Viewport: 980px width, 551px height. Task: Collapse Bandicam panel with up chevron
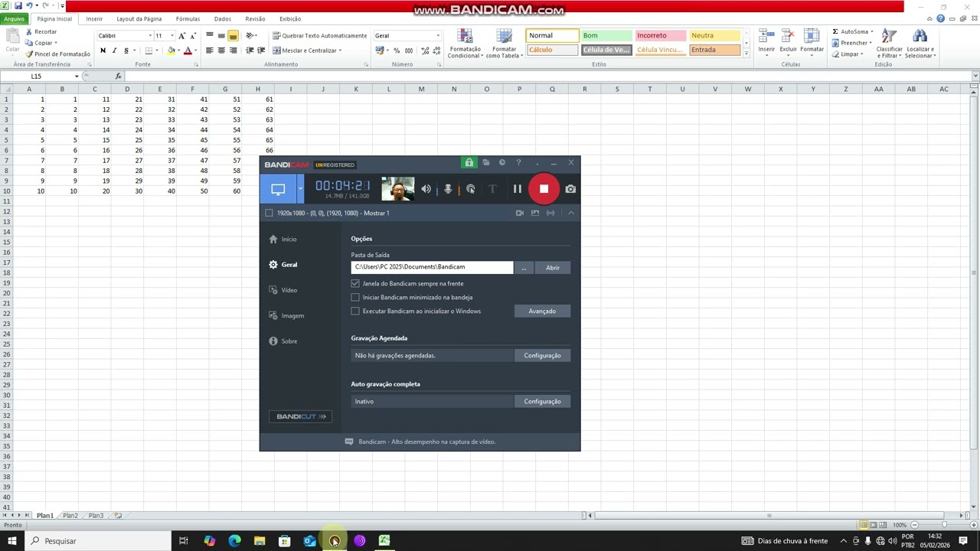click(571, 213)
